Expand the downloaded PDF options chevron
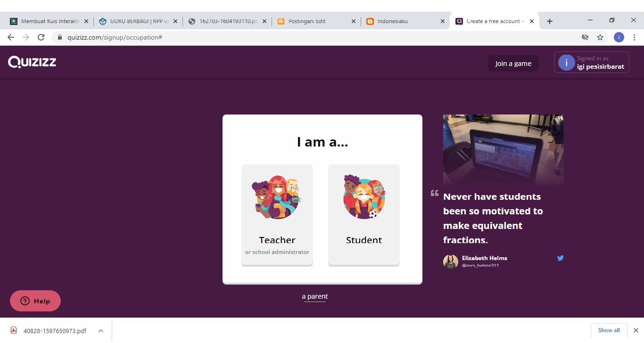The height and width of the screenshot is (343, 644). [x=100, y=330]
